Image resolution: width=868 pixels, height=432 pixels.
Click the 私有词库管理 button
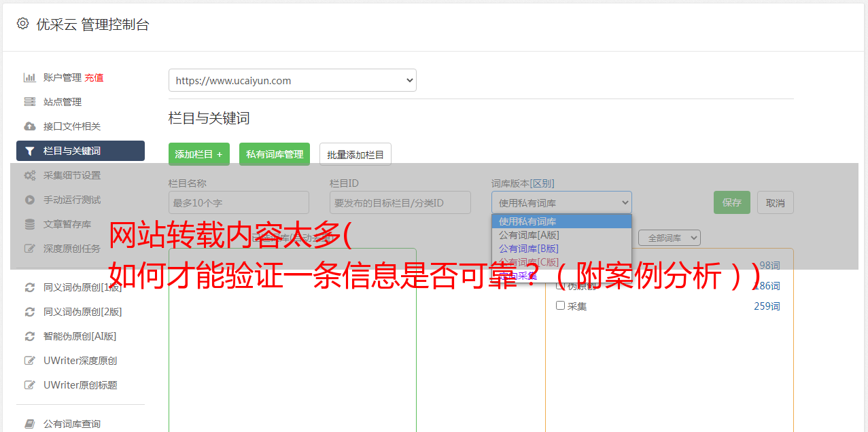[275, 154]
